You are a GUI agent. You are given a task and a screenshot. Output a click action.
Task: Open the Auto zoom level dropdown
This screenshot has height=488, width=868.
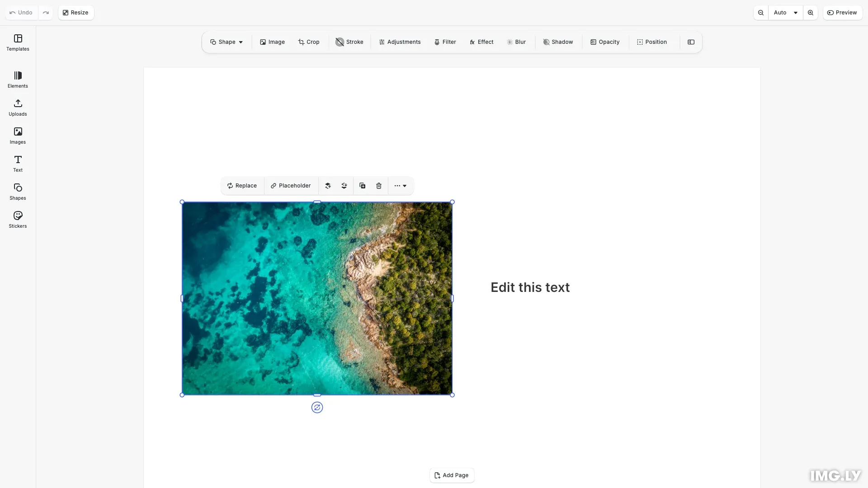[x=785, y=13]
